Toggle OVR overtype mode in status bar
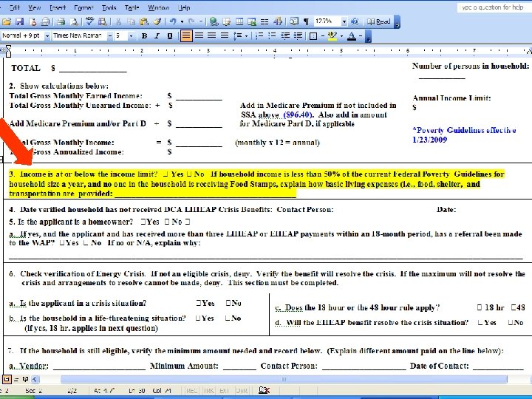 [242, 391]
